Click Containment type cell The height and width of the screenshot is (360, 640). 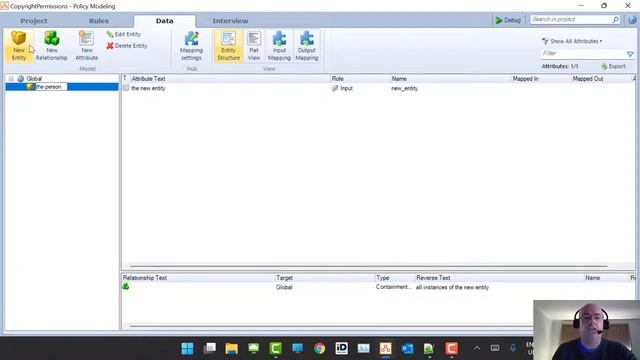[x=393, y=287]
